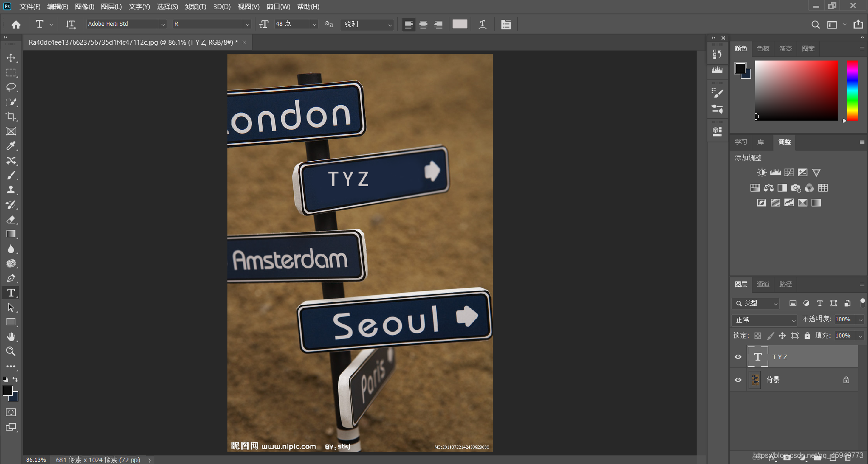868x464 pixels.
Task: Select the Brush tool
Action: point(11,175)
